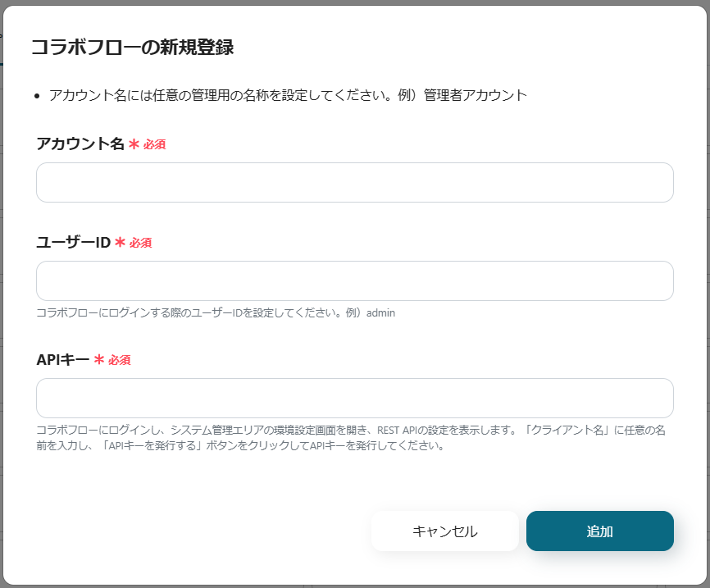Focus the ユーザーID text box
710x588 pixels.
click(354, 280)
